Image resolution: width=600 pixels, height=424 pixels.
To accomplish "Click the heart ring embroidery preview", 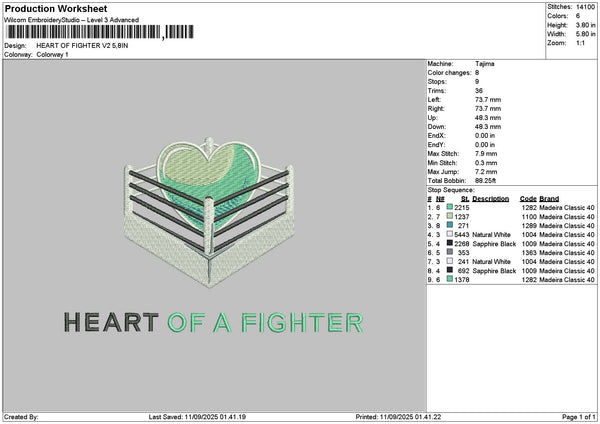I will click(209, 212).
